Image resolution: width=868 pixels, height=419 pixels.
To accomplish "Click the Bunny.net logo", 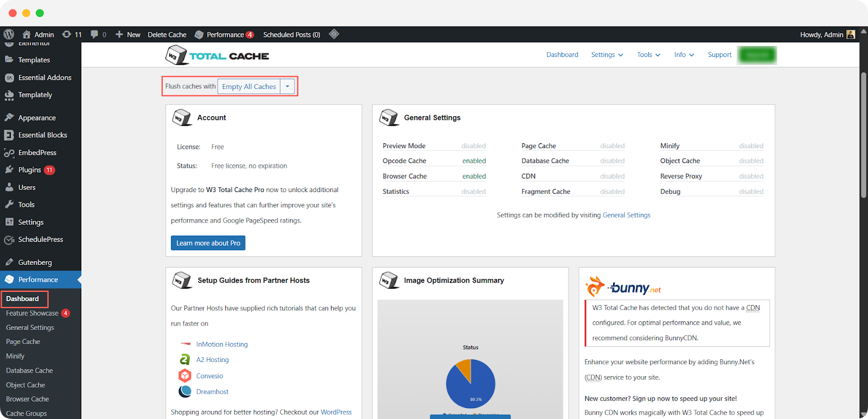I will tap(623, 286).
